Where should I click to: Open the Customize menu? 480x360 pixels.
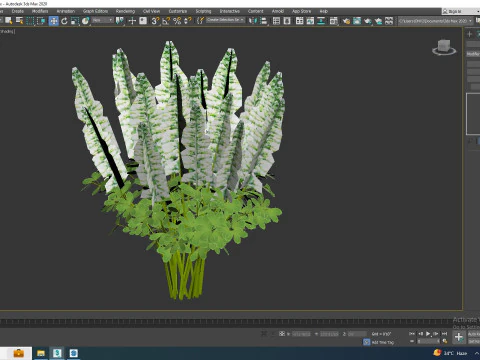[x=178, y=11]
